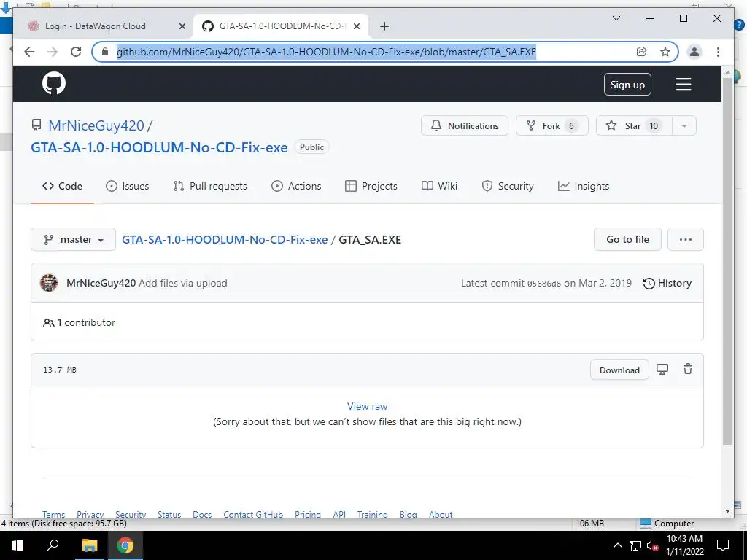Screen dimensions: 747x560
Task: Click the Sign up button
Action: tap(627, 85)
